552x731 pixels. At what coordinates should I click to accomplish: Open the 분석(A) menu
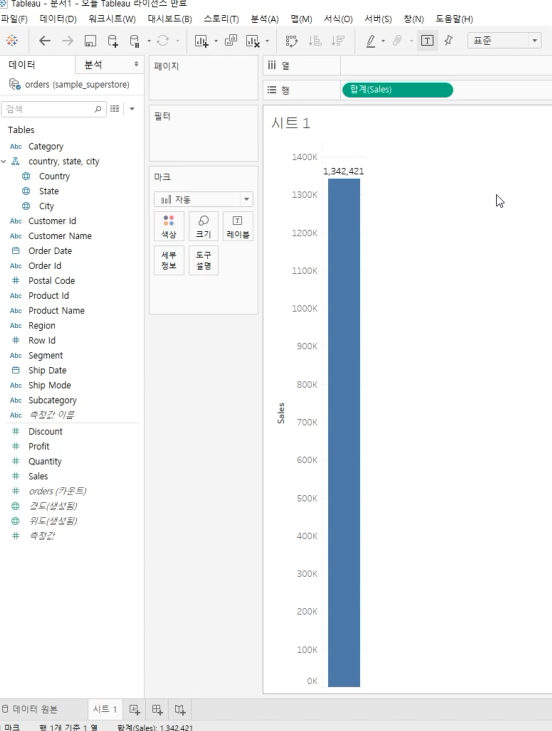(264, 19)
